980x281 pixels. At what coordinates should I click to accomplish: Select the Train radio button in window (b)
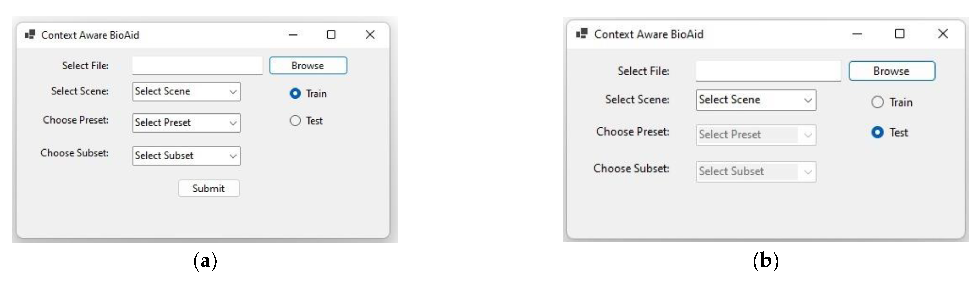pyautogui.click(x=877, y=102)
